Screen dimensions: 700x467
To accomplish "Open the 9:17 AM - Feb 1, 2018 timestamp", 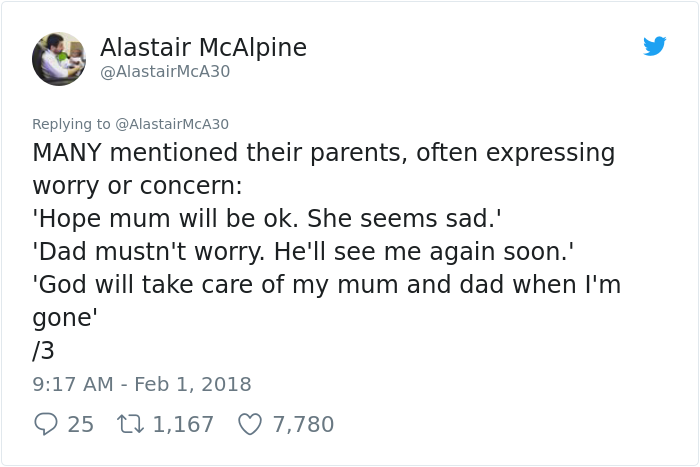I will (142, 384).
